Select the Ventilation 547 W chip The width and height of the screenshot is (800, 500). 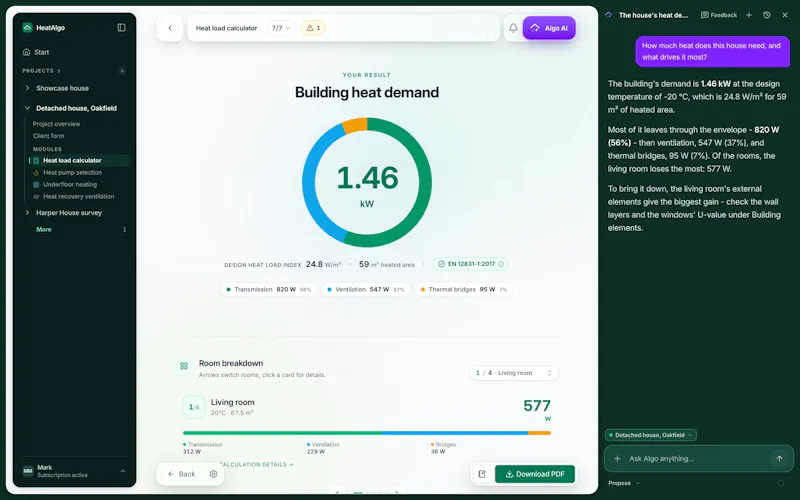click(x=366, y=289)
